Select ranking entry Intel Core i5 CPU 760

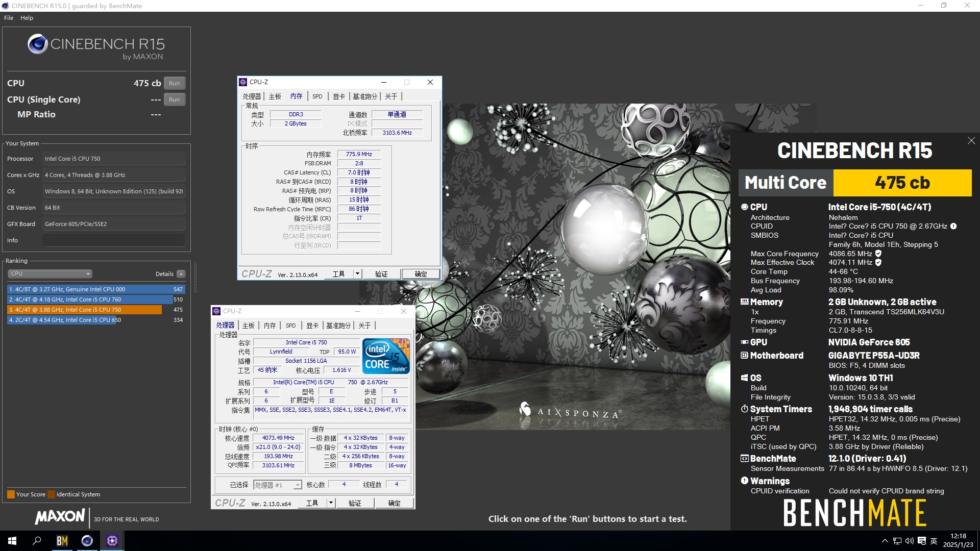point(96,299)
